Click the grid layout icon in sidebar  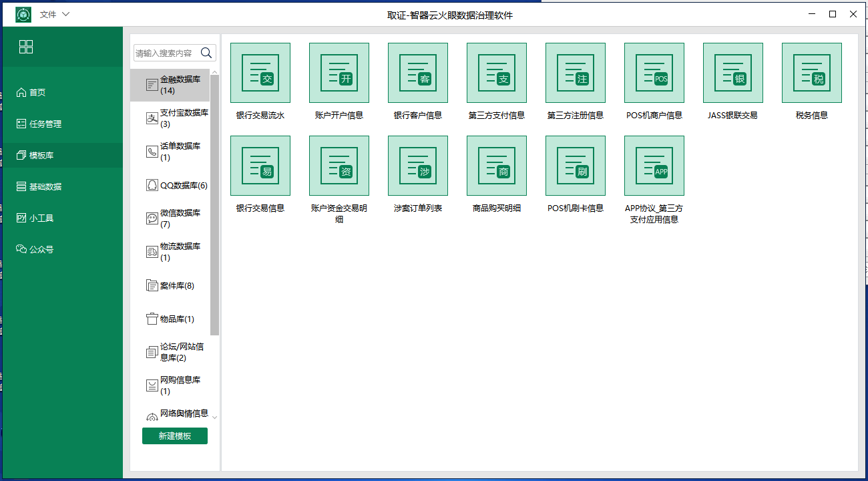[x=26, y=47]
